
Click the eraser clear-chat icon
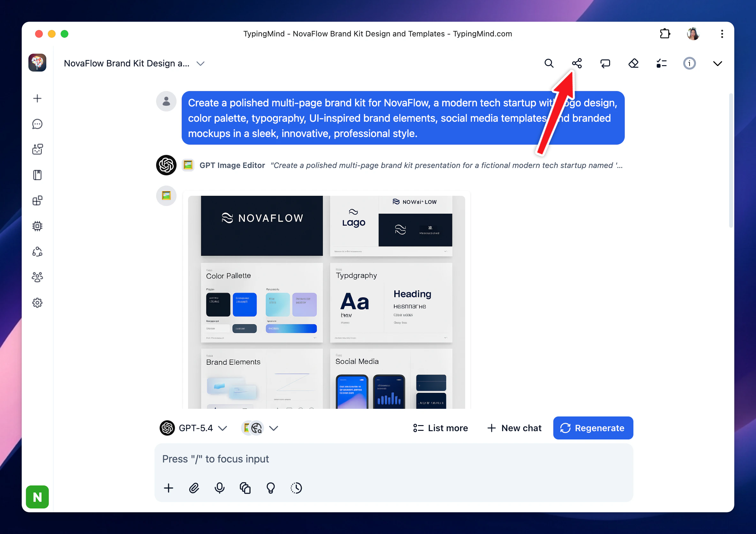633,63
